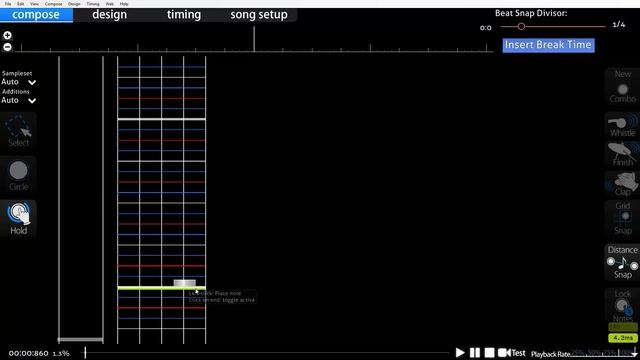Open the Sampleset dropdown
Viewport: 640px width, 360px height.
click(18, 82)
